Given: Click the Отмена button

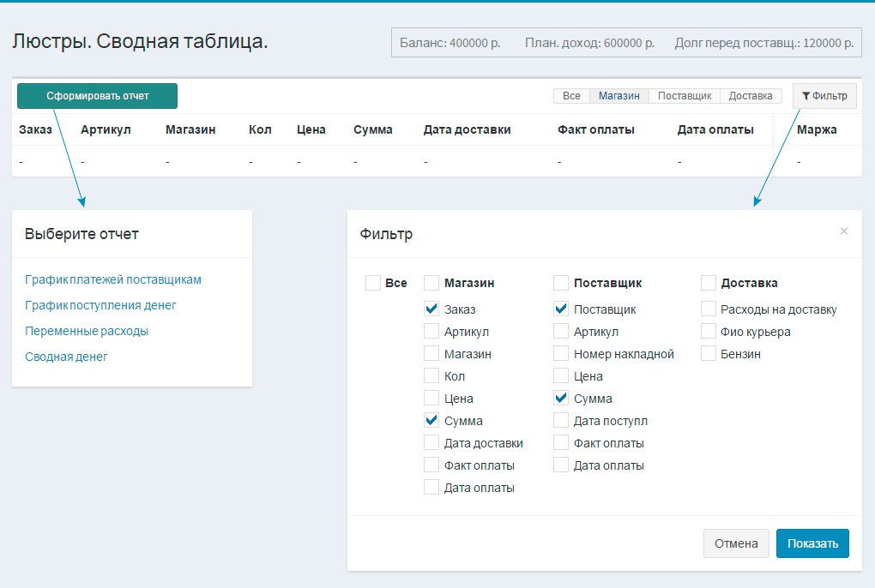Looking at the screenshot, I should pyautogui.click(x=736, y=543).
